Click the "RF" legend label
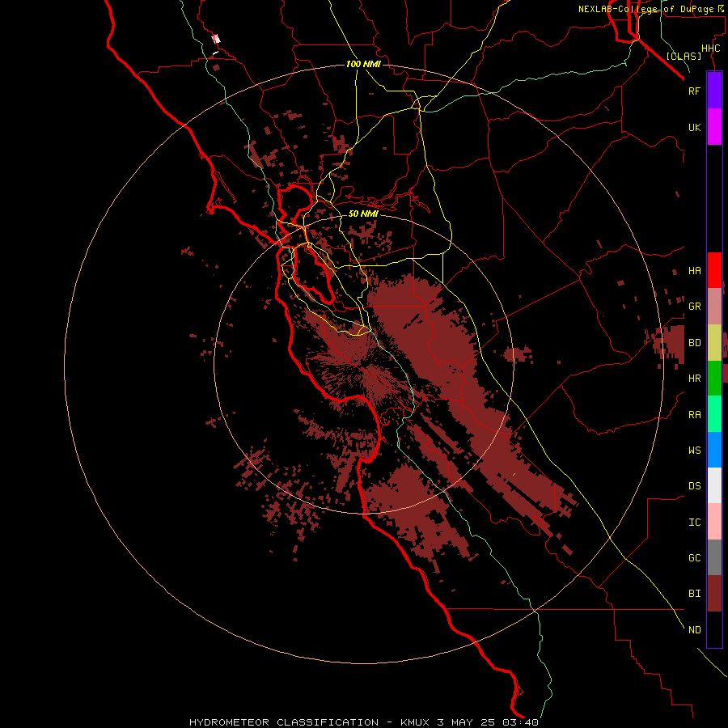The width and height of the screenshot is (728, 728). pos(694,91)
